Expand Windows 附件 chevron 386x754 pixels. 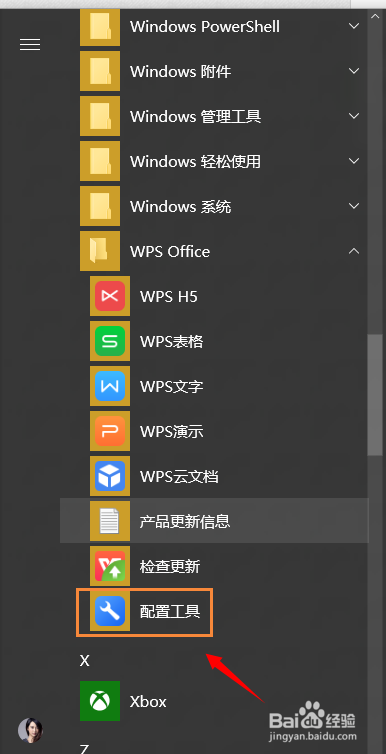point(354,71)
